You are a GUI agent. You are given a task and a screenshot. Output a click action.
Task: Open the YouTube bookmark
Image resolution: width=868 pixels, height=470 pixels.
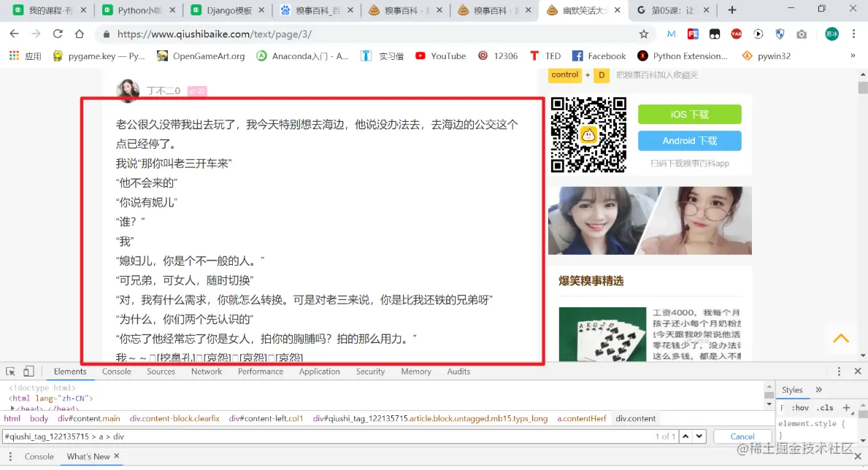pos(440,55)
